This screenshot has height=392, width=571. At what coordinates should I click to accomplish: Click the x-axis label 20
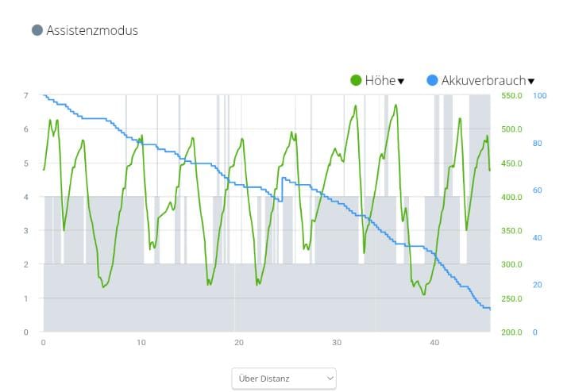pyautogui.click(x=239, y=343)
